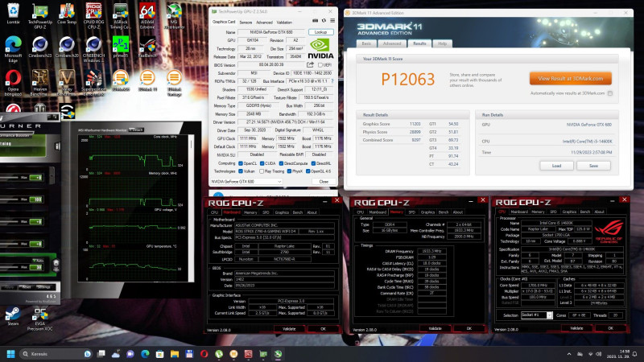Launch Cinebench20 desktop shortcut
The image size is (644, 362).
click(x=67, y=47)
